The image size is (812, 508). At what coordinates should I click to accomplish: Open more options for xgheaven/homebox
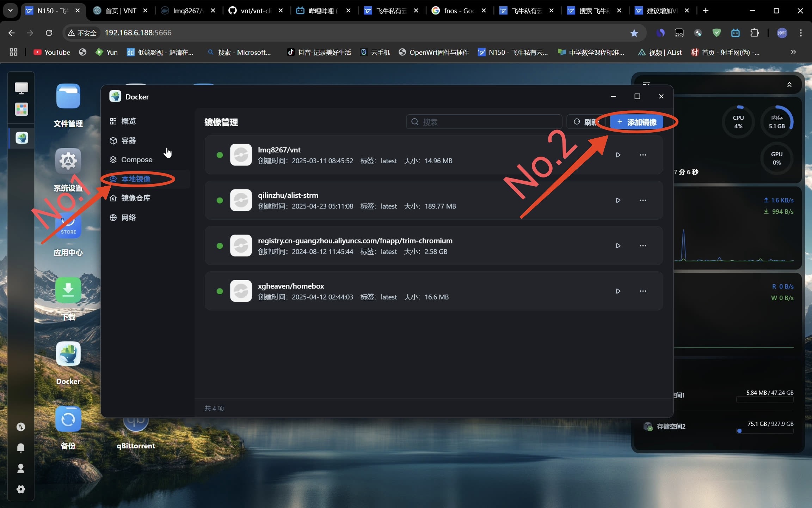[x=643, y=291]
